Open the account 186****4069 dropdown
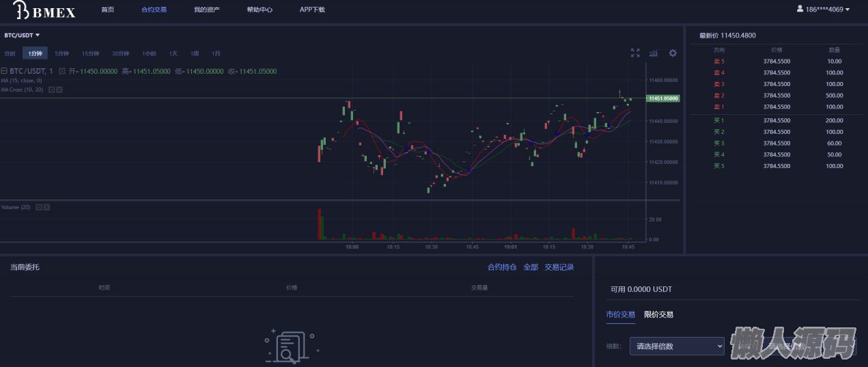 [x=823, y=10]
